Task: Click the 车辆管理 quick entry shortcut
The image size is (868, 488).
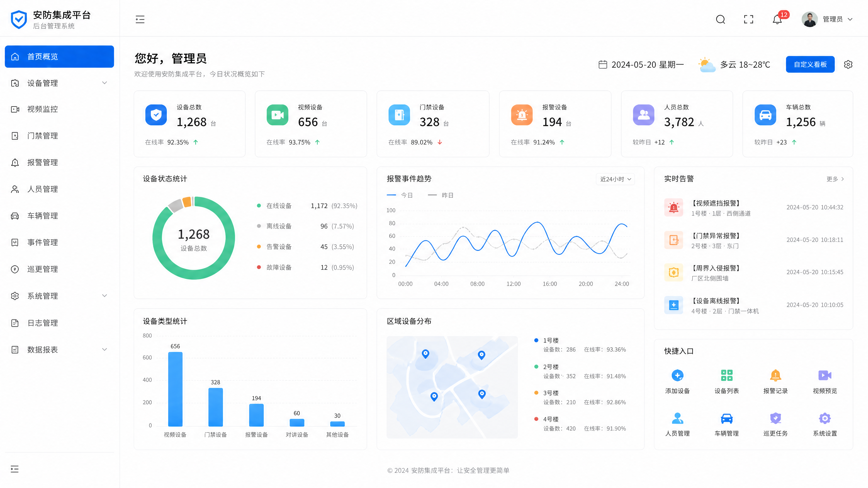Action: click(x=726, y=424)
